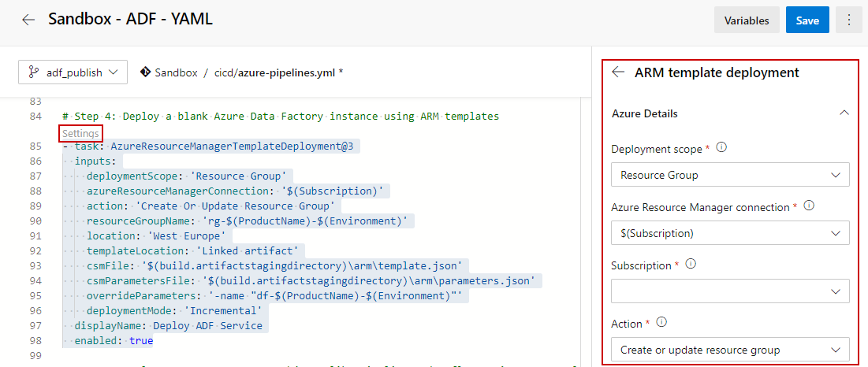Click line number 98 in the gutter
The height and width of the screenshot is (367, 868).
coord(35,340)
